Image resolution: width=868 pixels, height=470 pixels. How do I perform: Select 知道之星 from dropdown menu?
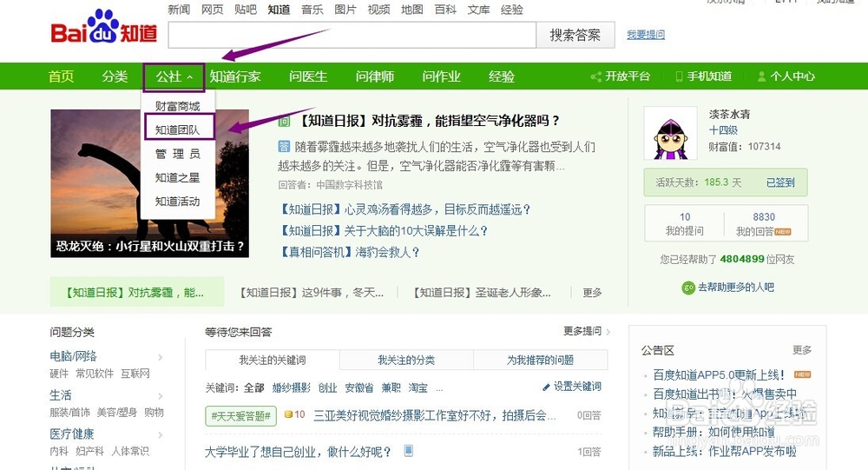pos(177,177)
